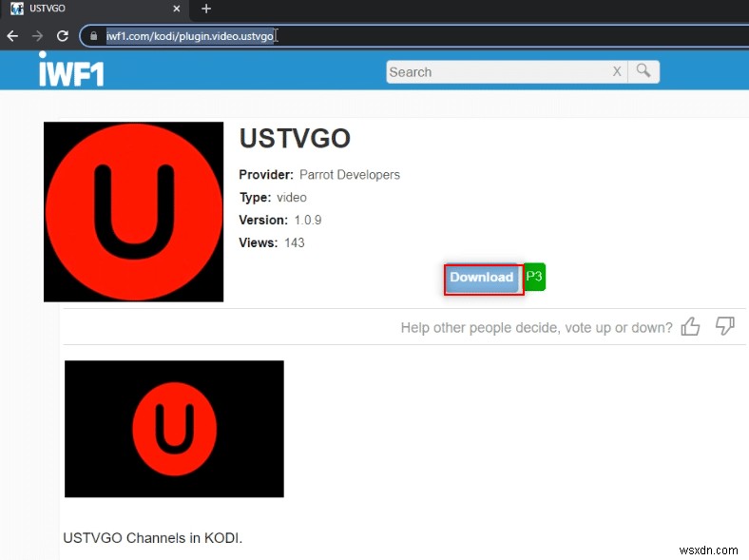
Task: Click the type value video
Action: 292,198
